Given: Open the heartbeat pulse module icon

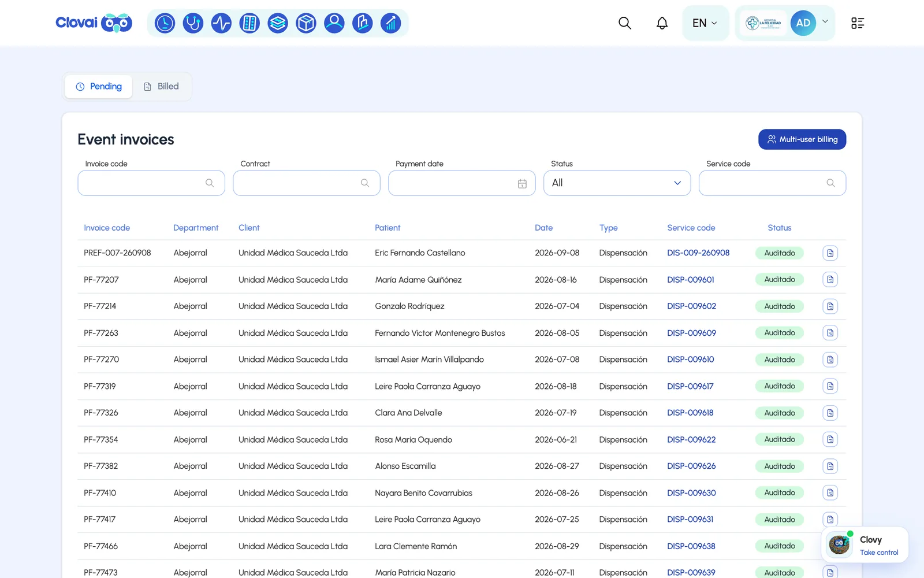Looking at the screenshot, I should point(221,23).
